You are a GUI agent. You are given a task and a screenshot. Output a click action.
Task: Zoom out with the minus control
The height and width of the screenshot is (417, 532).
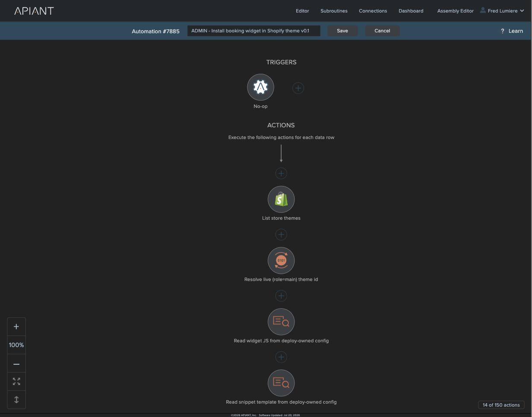(x=16, y=364)
